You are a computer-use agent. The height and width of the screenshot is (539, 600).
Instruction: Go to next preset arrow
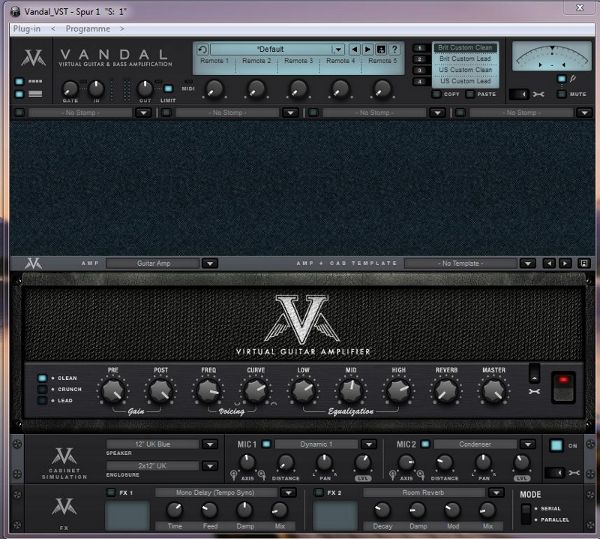point(368,49)
